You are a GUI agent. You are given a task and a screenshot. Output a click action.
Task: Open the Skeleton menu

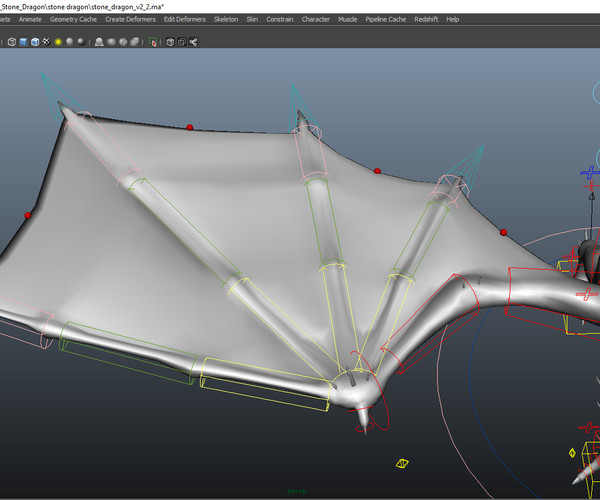[226, 19]
